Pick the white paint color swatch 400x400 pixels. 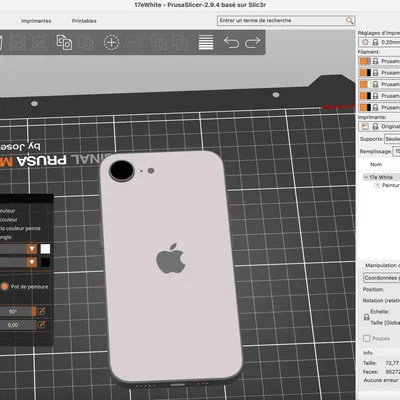click(45, 249)
